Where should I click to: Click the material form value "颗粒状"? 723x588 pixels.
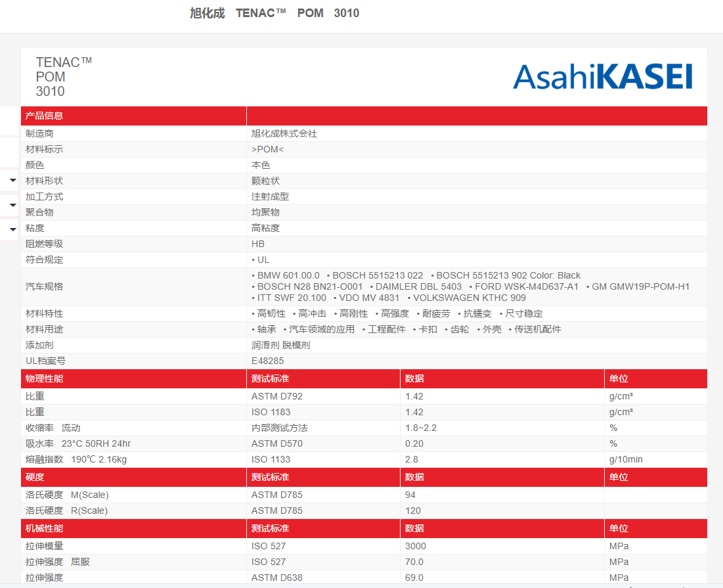265,181
